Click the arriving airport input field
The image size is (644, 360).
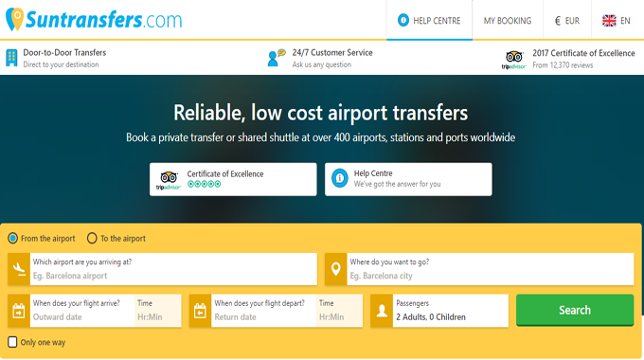[x=173, y=269]
